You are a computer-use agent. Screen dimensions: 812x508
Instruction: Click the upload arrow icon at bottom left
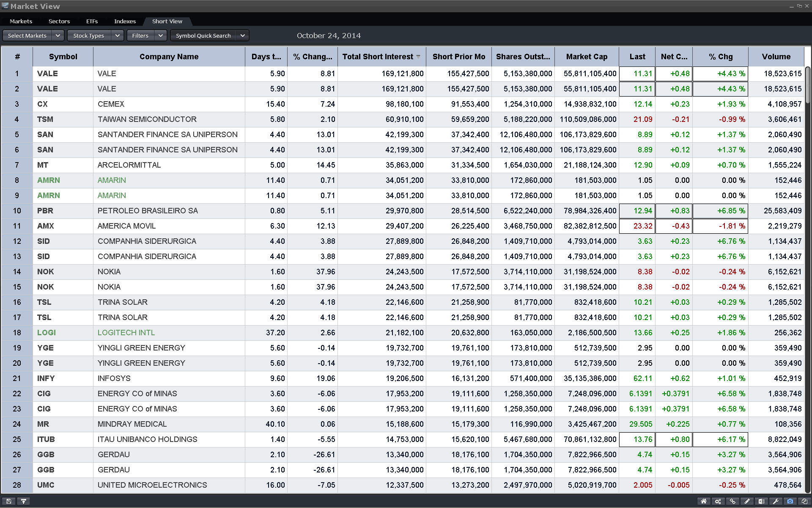24,501
